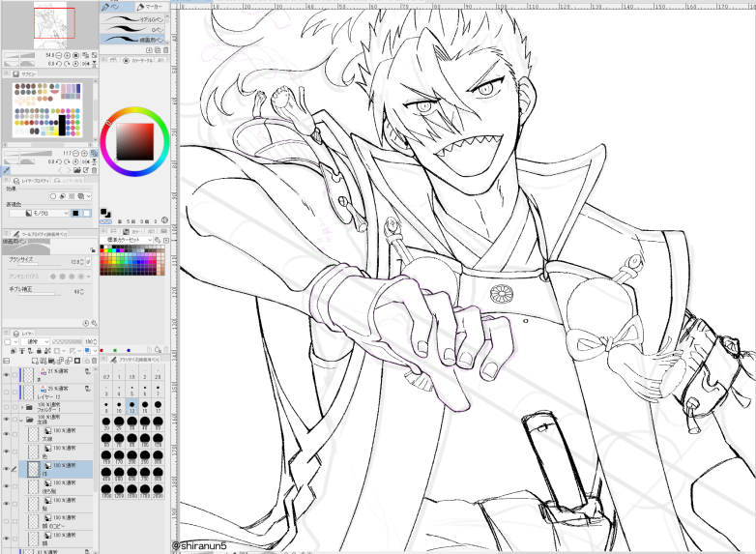Flip canvas horizontally in Navigator panel
The height and width of the screenshot is (554, 756).
pos(85,64)
